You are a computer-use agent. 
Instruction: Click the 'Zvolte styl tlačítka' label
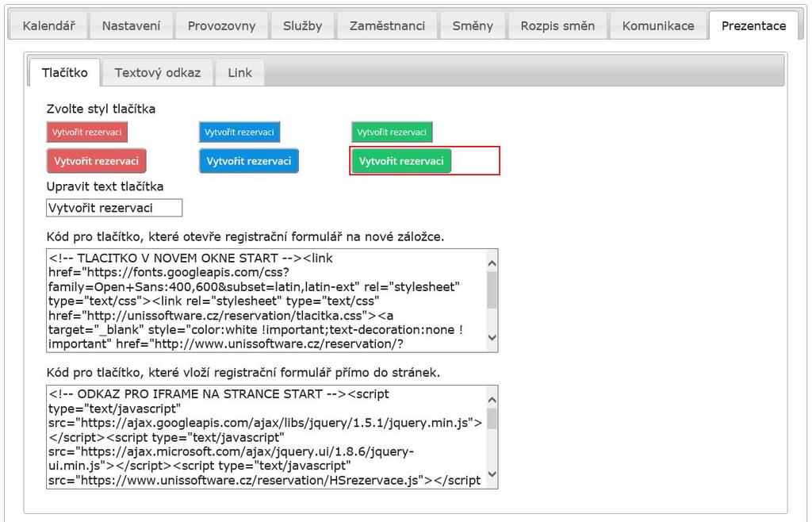click(101, 109)
